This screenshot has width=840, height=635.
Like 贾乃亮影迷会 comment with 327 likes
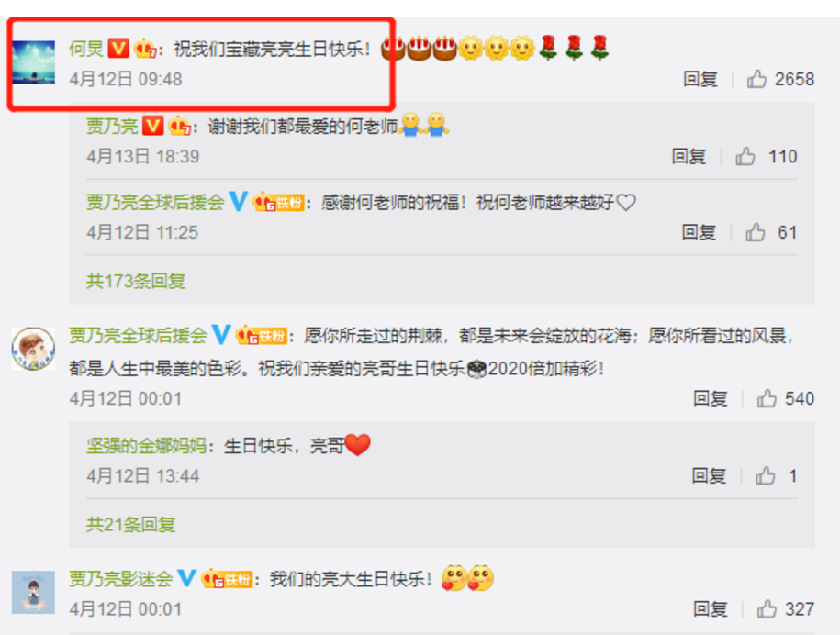[x=767, y=608]
